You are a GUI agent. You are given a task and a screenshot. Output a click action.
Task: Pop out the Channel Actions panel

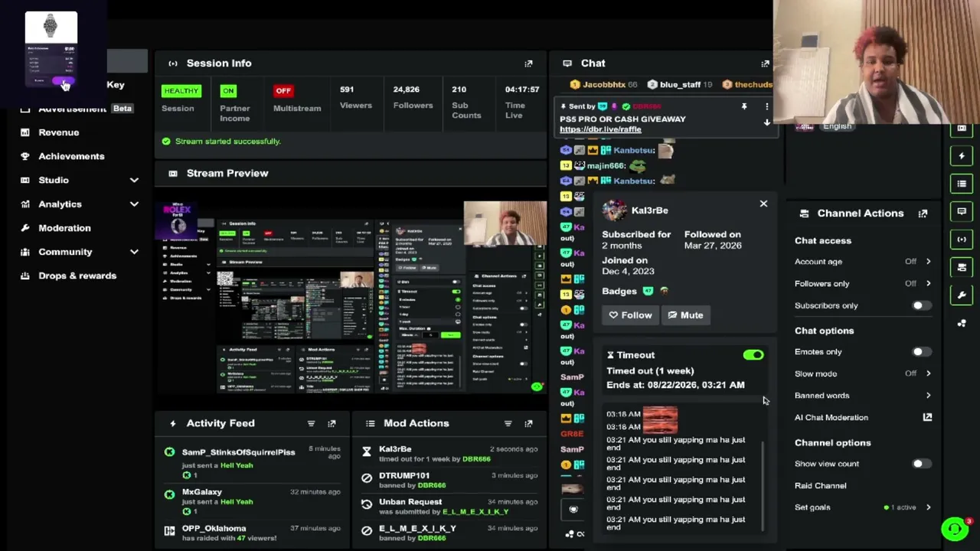click(923, 214)
